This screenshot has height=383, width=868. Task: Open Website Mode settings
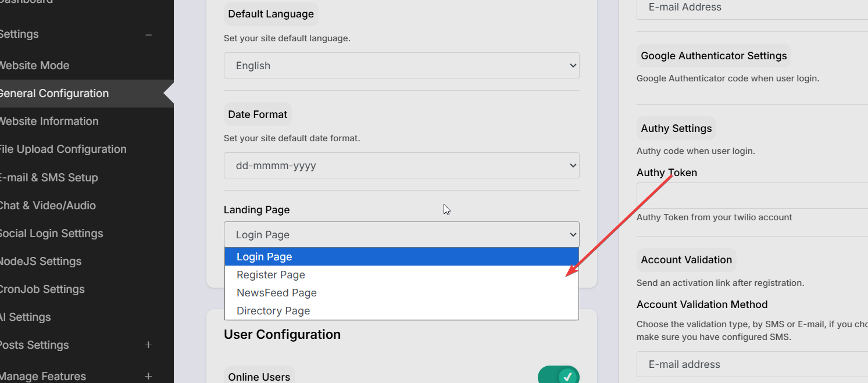coord(35,66)
